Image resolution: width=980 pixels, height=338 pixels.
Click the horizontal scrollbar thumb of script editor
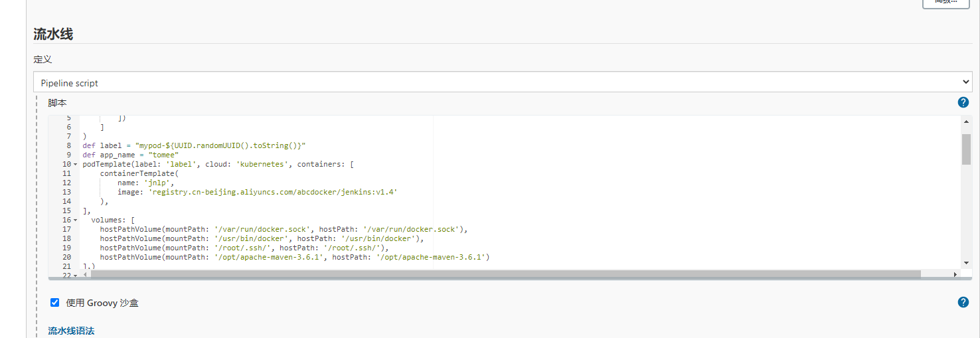click(505, 274)
